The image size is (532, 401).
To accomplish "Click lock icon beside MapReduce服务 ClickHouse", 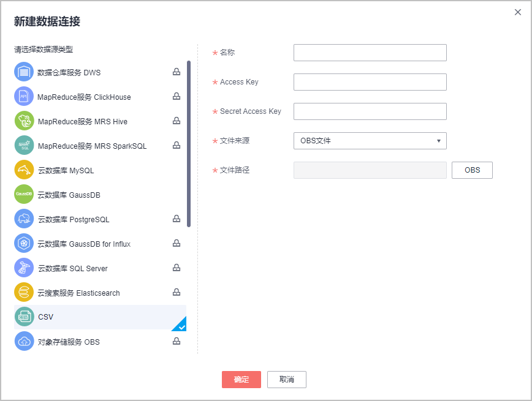I will [177, 96].
